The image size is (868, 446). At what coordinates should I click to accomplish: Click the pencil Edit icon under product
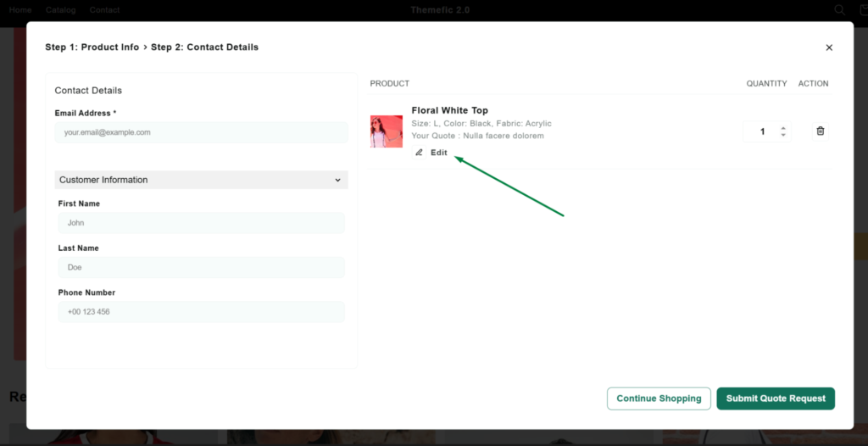coord(419,153)
